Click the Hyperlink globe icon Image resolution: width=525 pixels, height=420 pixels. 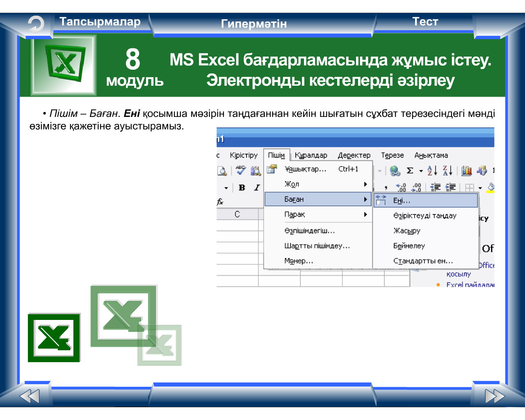[395, 171]
